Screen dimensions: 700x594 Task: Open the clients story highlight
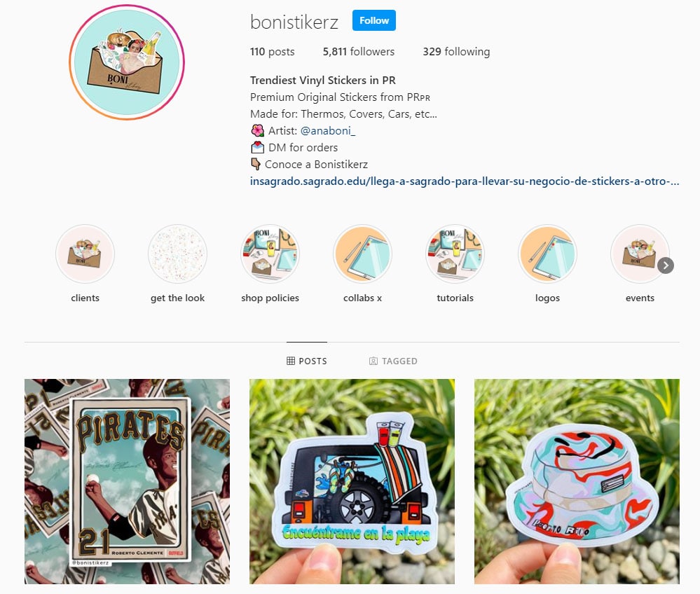(x=85, y=254)
